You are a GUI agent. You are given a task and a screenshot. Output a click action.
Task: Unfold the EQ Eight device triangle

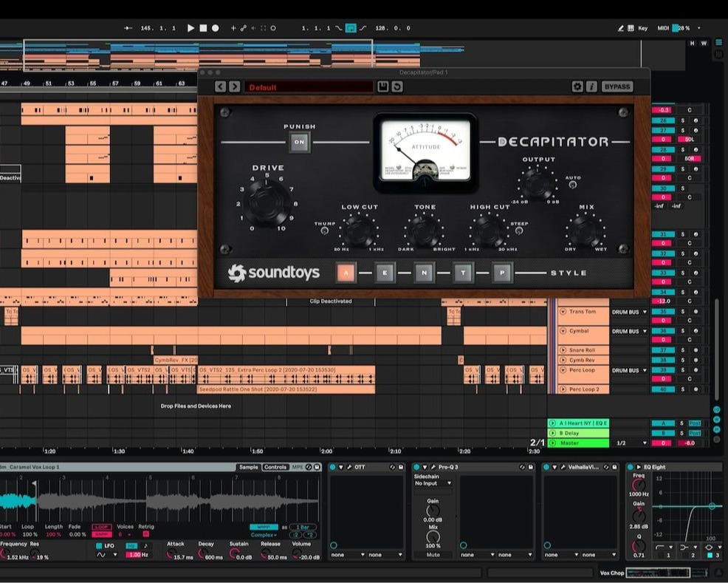point(639,467)
